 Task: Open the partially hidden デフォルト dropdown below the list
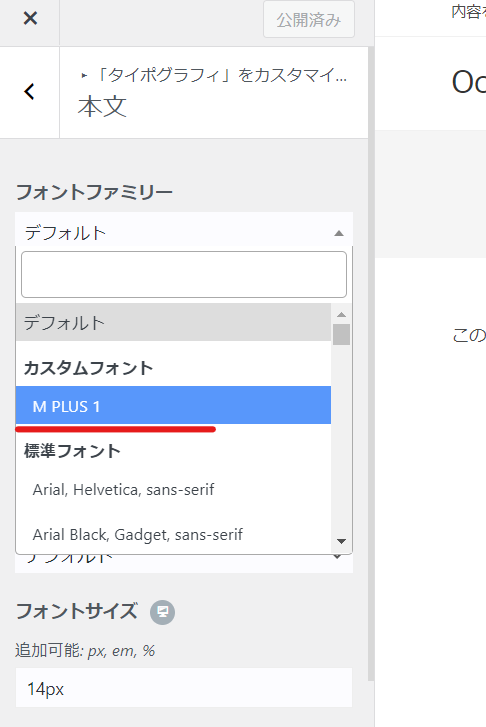(184, 563)
